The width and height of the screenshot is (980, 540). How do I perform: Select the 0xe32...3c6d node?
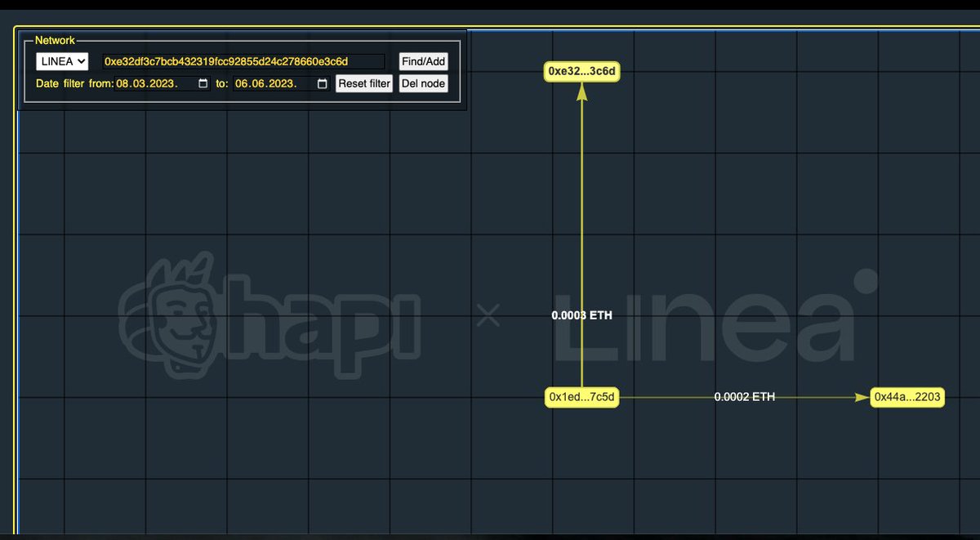tap(582, 71)
